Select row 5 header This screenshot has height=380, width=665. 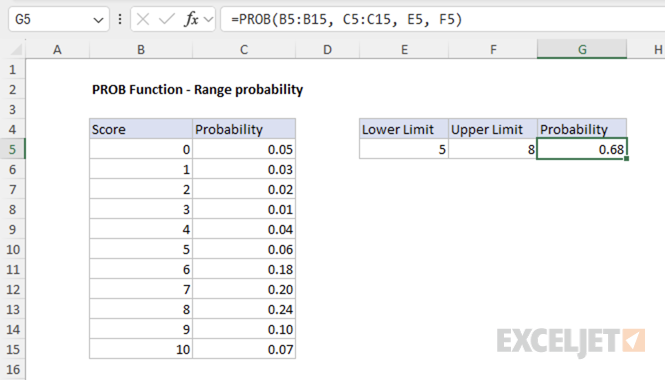click(13, 149)
